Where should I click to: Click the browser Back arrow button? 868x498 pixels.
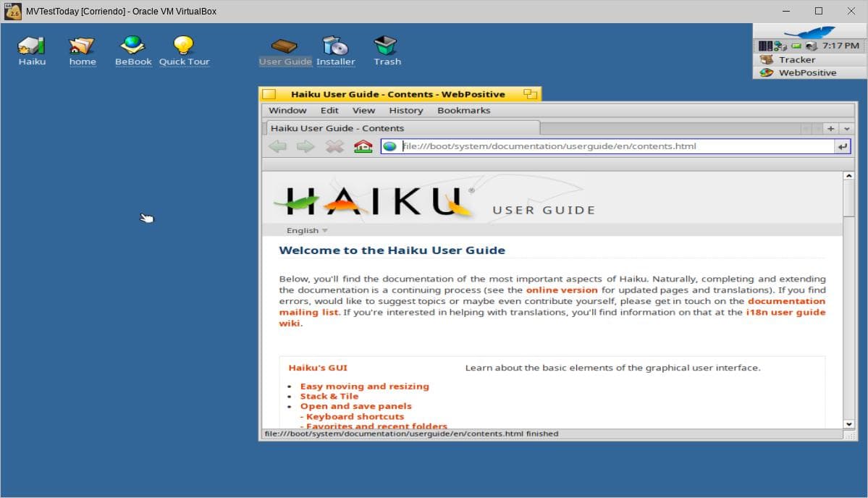277,146
